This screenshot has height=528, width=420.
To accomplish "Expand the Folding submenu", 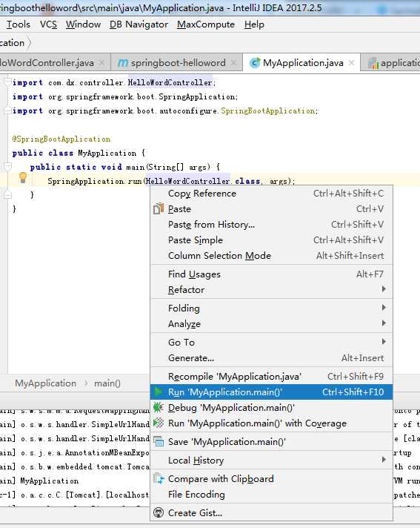I will click(x=271, y=308).
